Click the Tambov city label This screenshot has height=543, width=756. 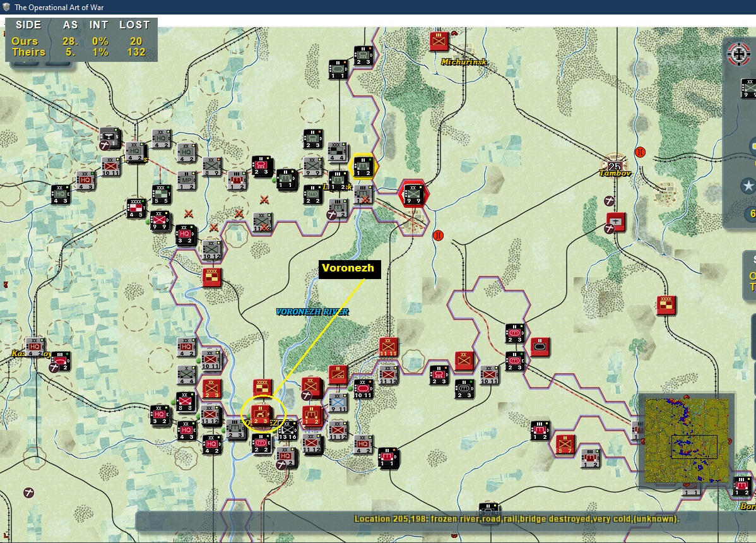pos(615,173)
